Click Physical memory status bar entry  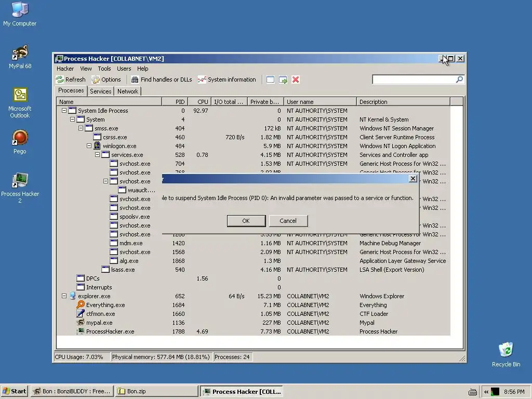click(161, 357)
